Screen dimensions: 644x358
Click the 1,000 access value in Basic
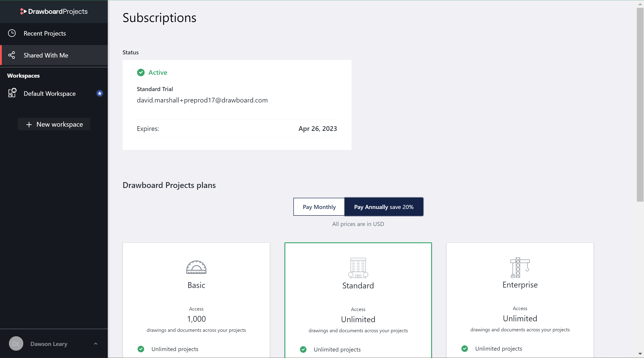[x=196, y=319]
